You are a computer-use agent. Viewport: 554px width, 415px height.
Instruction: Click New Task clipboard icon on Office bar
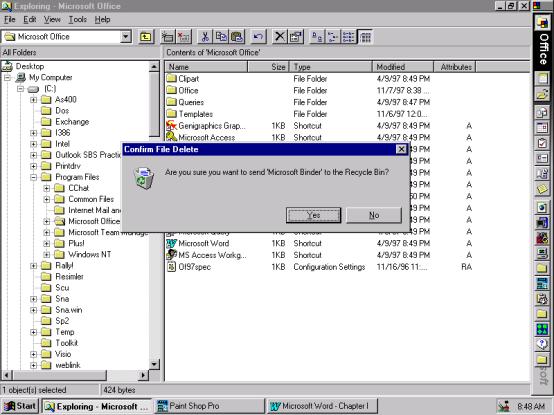(x=542, y=143)
